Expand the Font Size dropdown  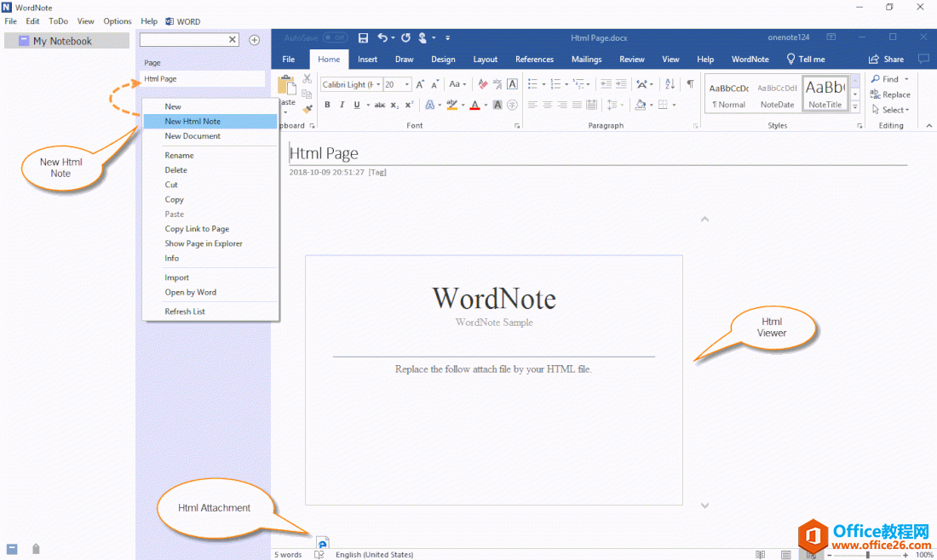point(406,84)
